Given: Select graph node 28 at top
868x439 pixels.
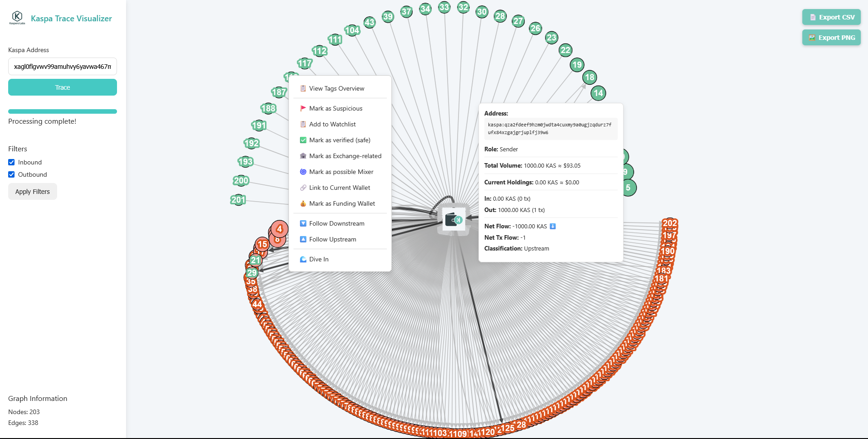Looking at the screenshot, I should pyautogui.click(x=500, y=16).
